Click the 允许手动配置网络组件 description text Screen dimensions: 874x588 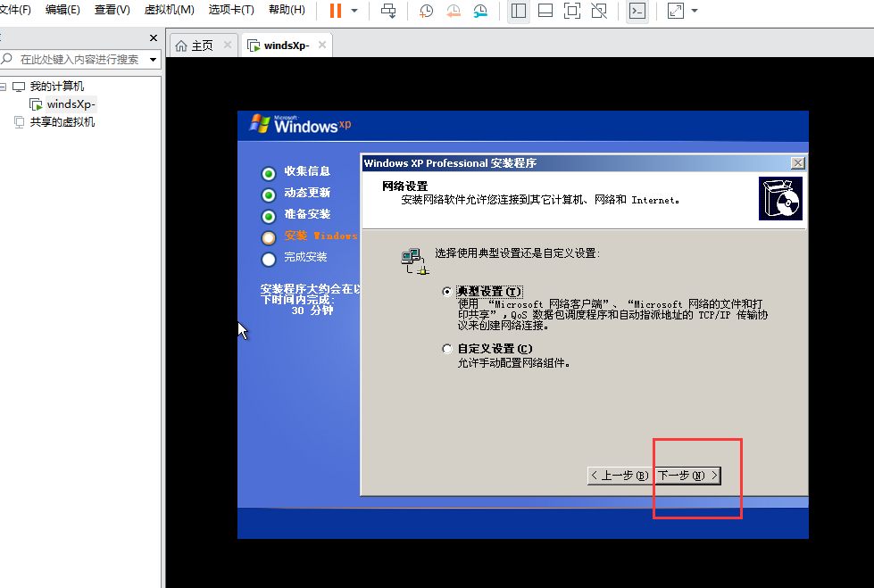click(513, 363)
